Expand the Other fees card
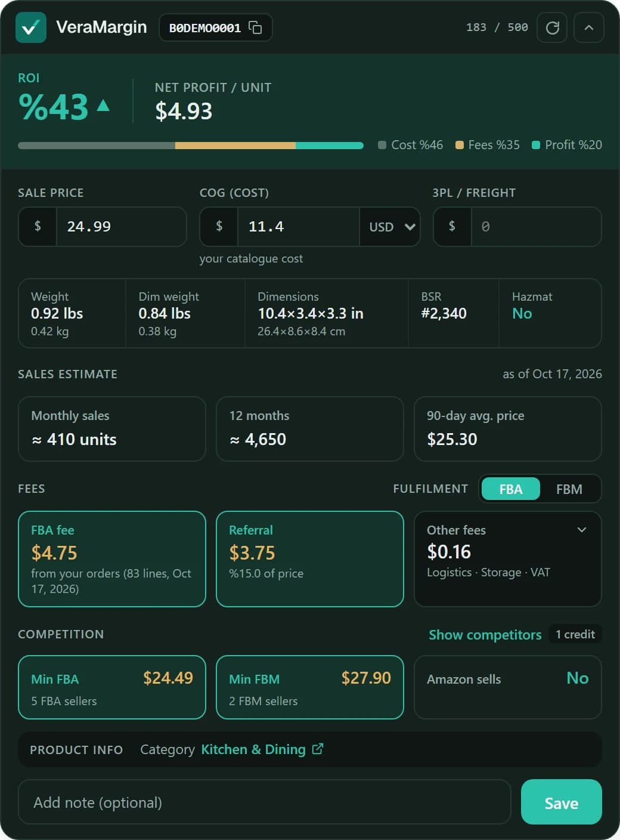The height and width of the screenshot is (840, 620). pyautogui.click(x=582, y=530)
